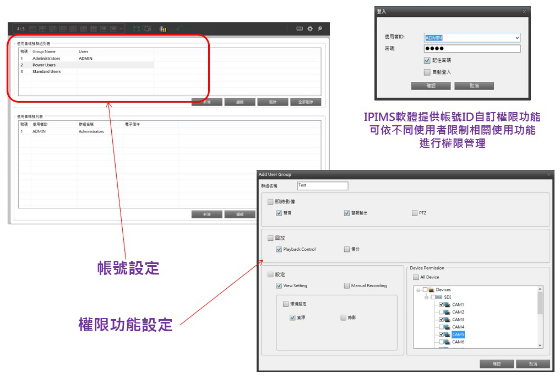
Task: Select the Power Users group row
Action: point(87,65)
